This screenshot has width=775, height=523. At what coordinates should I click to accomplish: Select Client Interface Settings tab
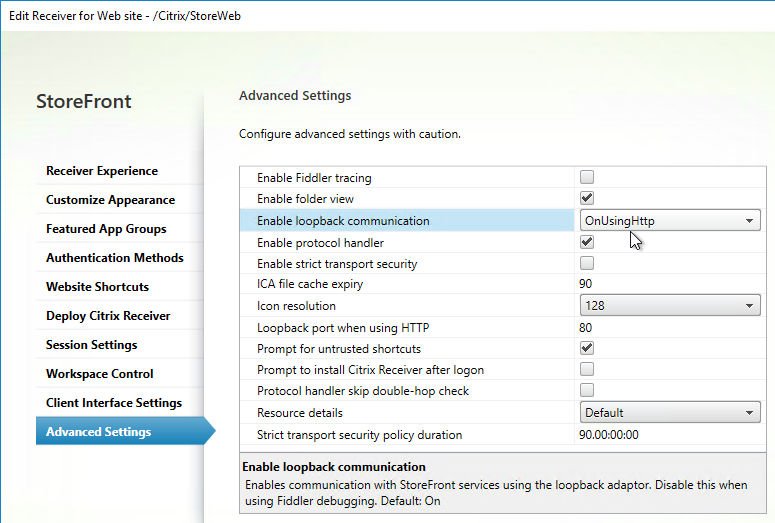[x=114, y=403]
